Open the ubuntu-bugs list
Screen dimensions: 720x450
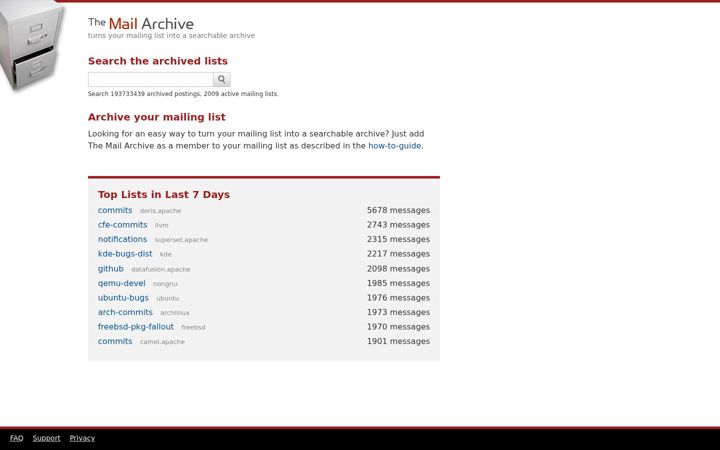123,298
